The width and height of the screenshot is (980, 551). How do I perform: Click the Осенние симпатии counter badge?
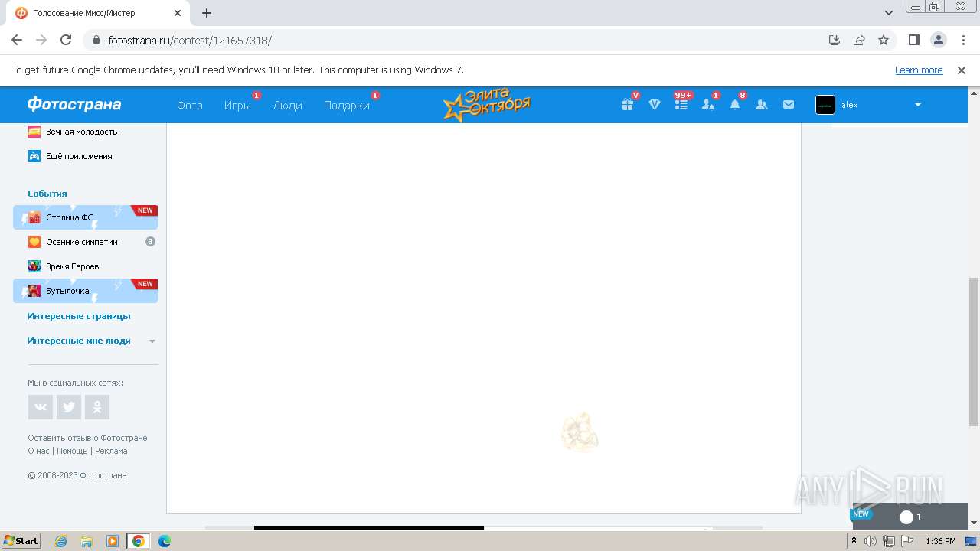[150, 242]
